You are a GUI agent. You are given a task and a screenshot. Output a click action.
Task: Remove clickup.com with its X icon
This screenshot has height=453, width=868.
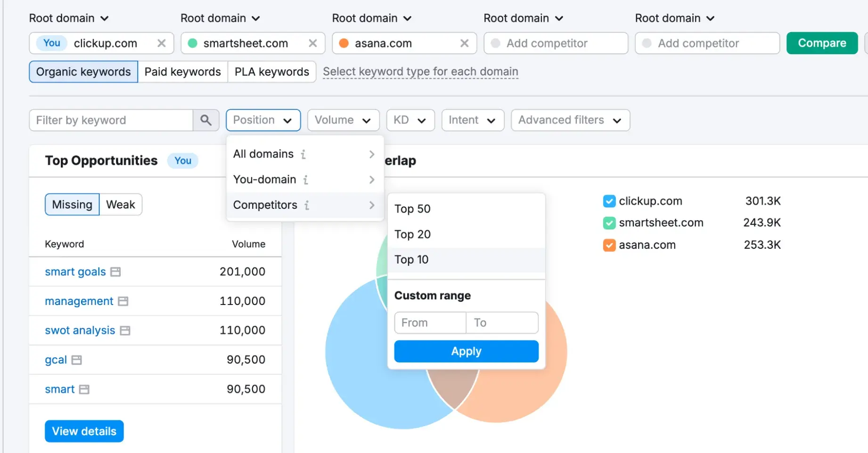click(161, 43)
